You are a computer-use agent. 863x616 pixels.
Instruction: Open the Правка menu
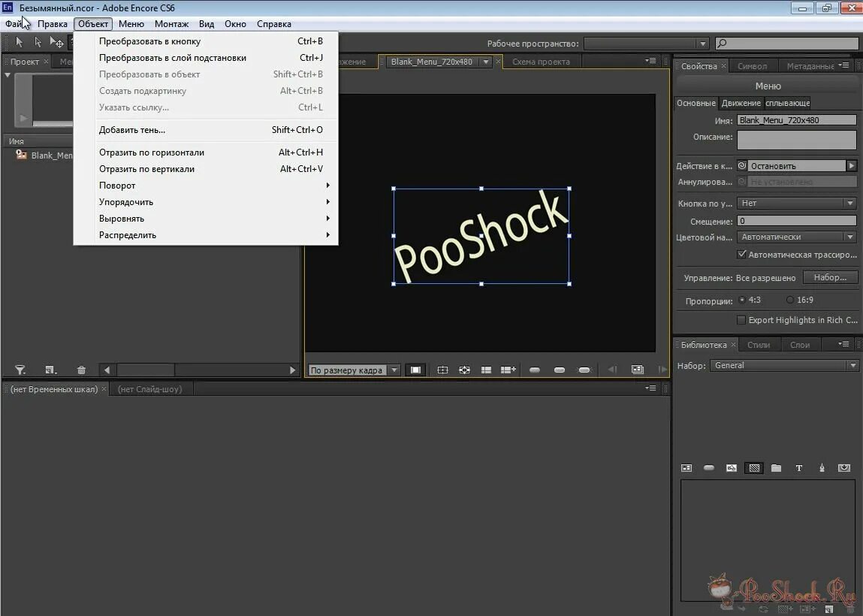tap(53, 24)
